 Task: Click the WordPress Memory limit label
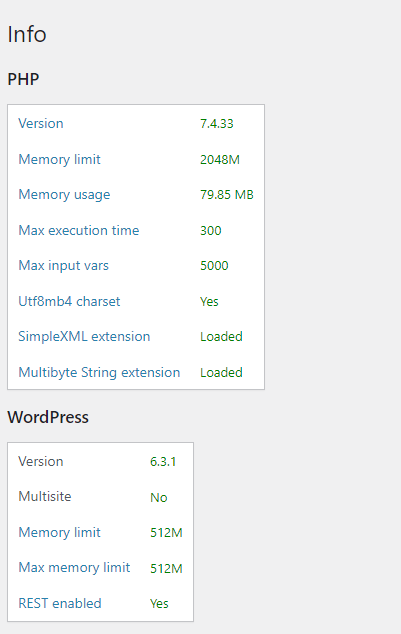tap(59, 532)
